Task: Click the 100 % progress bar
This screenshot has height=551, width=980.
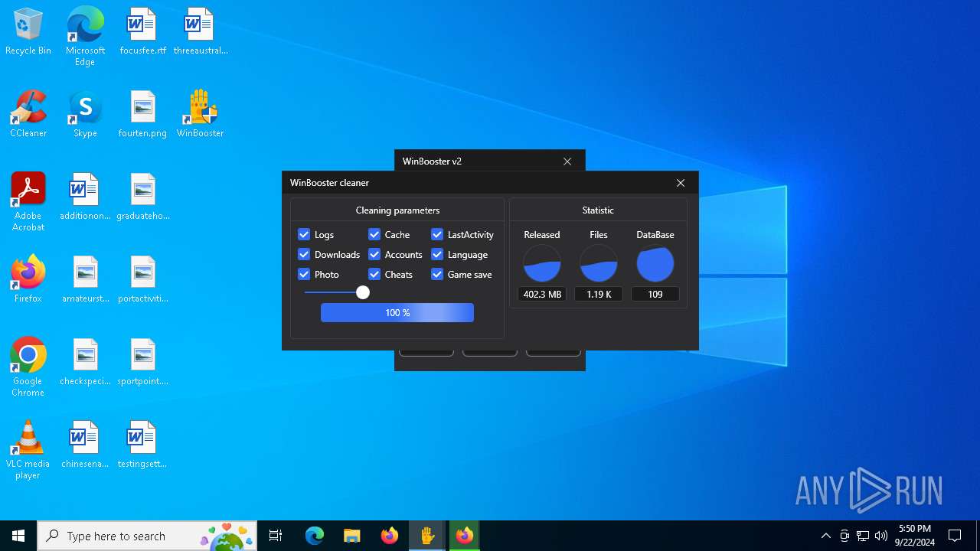Action: (397, 312)
